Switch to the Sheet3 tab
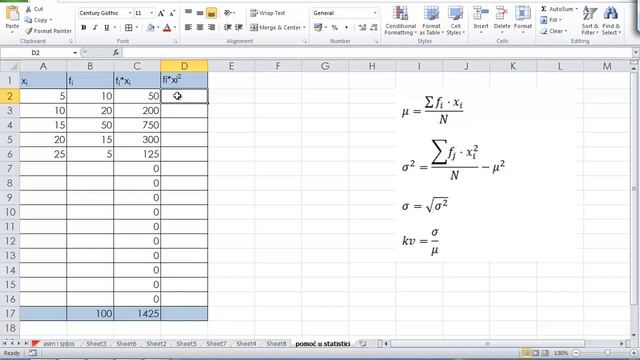The image size is (640, 360). [96, 344]
